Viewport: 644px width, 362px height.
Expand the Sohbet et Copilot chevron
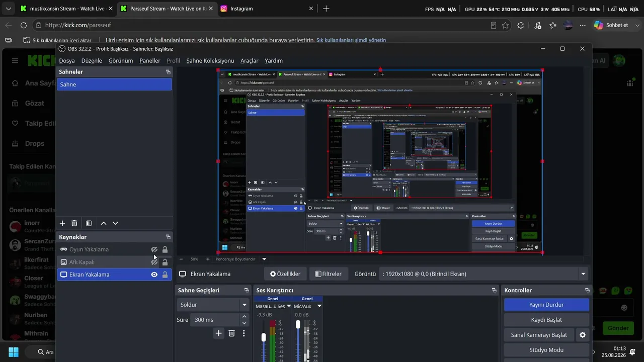[636, 25]
